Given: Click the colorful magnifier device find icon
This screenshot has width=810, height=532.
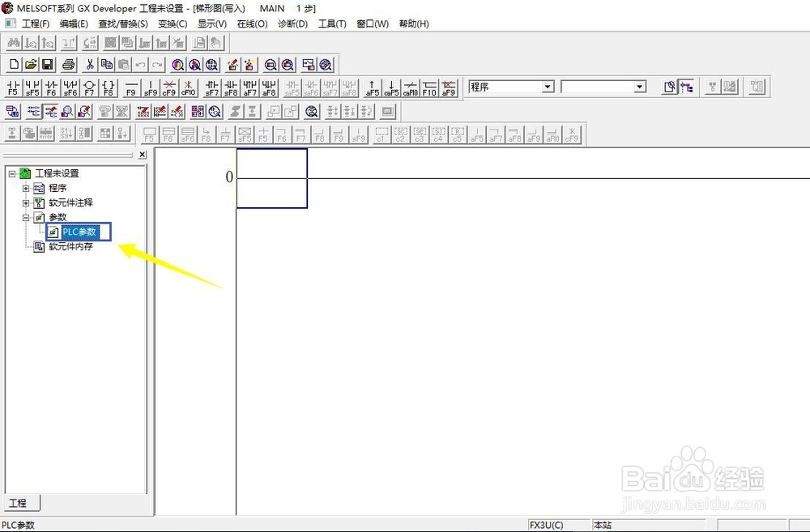Looking at the screenshot, I should tap(177, 65).
